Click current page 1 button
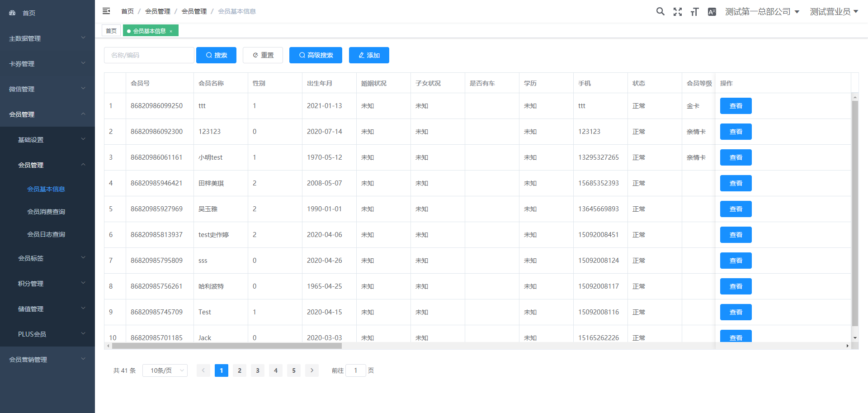 222,370
